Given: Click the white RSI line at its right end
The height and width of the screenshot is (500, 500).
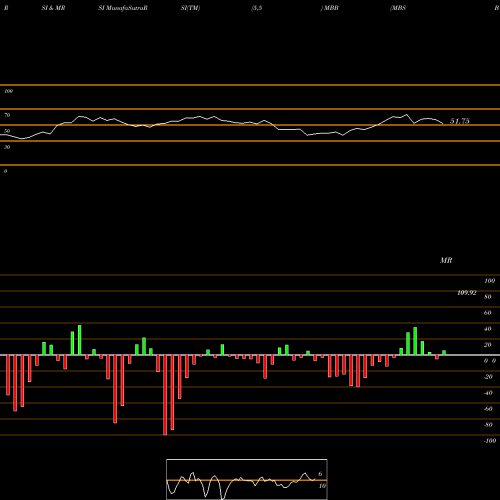Looking at the screenshot, I should [x=443, y=124].
